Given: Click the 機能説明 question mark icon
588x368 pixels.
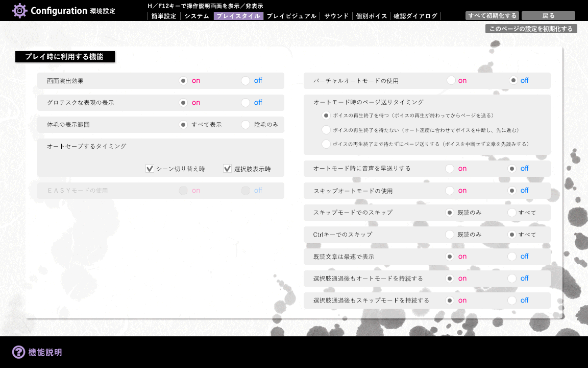Looking at the screenshot, I should point(19,352).
